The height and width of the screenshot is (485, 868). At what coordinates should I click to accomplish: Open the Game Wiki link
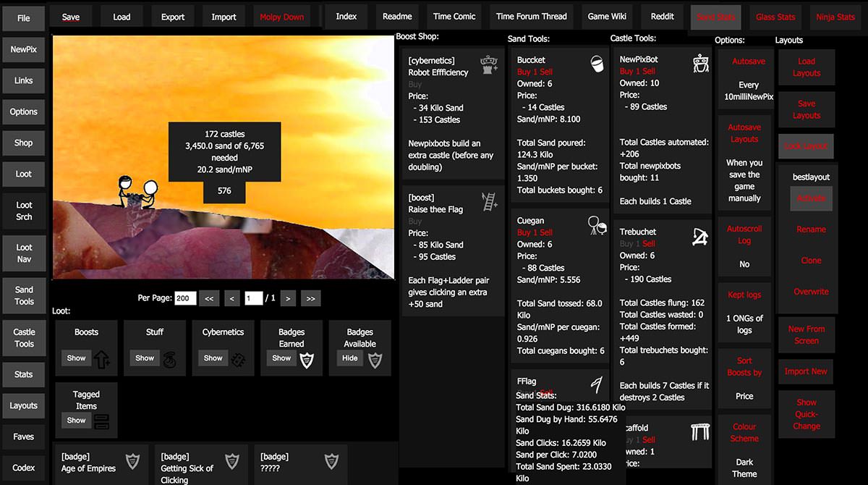[608, 17]
